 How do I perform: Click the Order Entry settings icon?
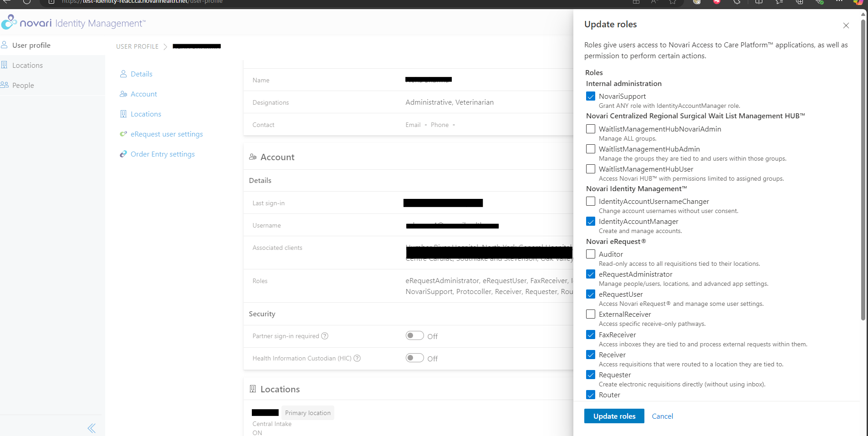[x=123, y=154]
